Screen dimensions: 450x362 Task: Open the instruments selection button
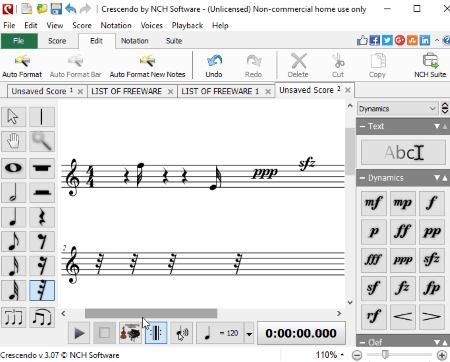tap(130, 333)
